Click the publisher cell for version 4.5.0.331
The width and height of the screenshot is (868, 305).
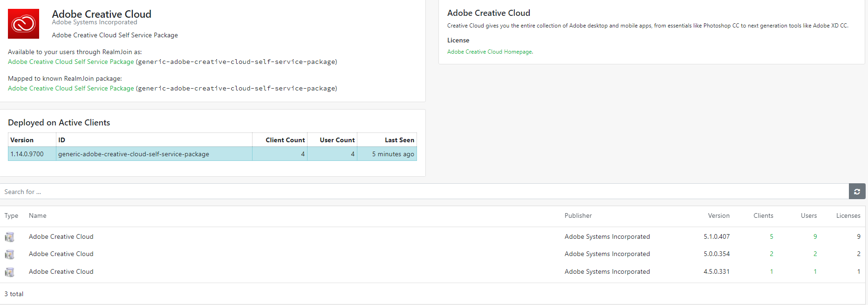607,271
